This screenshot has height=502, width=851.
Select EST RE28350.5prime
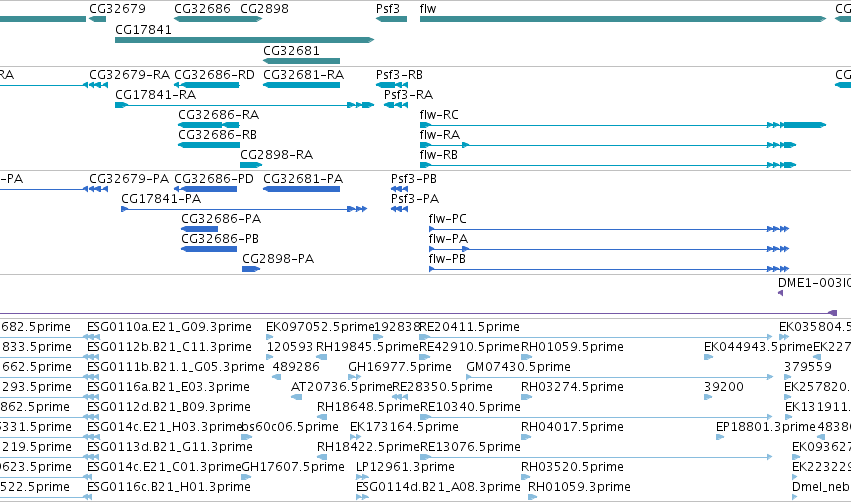442,387
